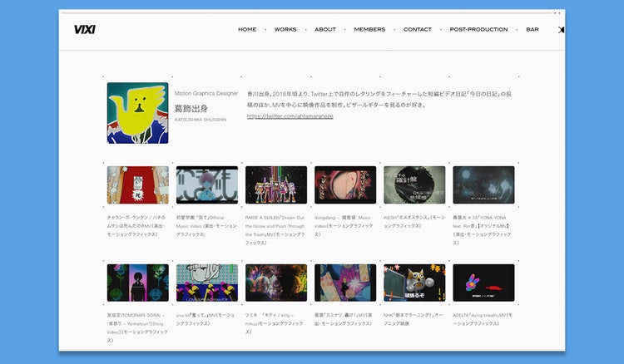Open the ABOUT page
Viewport: 624px width, 364px height.
(325, 29)
